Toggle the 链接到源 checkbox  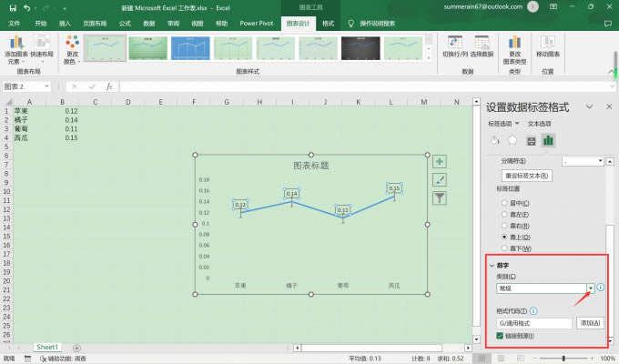pos(499,336)
